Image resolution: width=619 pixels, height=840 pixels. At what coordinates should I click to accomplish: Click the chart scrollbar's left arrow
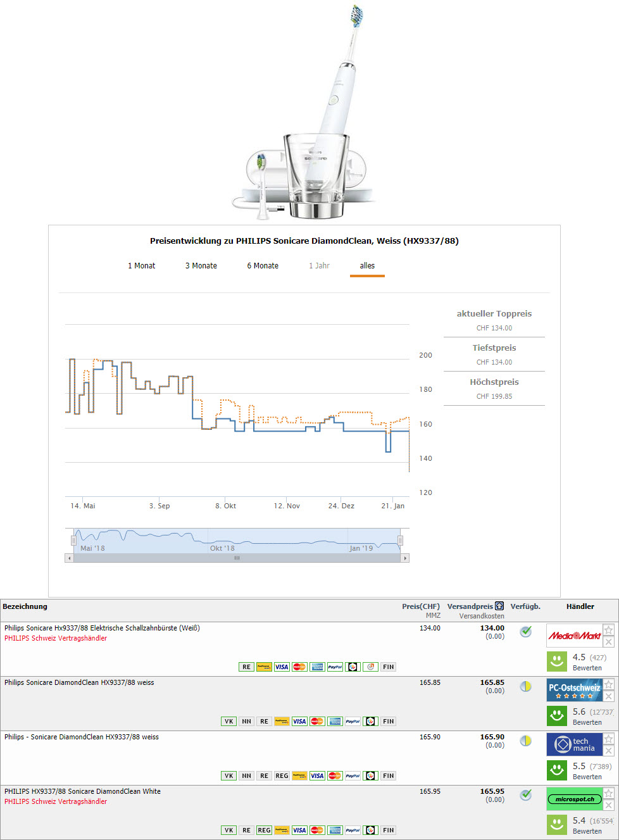69,558
